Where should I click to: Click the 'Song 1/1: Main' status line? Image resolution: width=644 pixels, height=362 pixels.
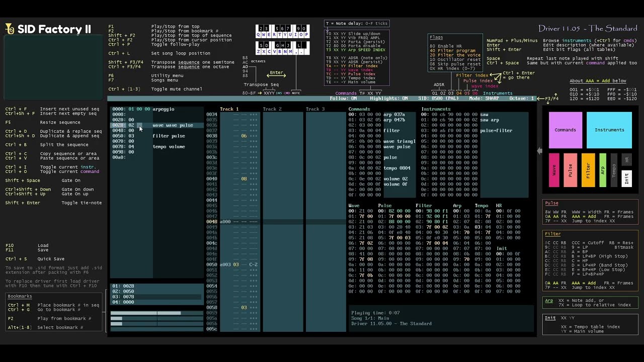(370, 318)
